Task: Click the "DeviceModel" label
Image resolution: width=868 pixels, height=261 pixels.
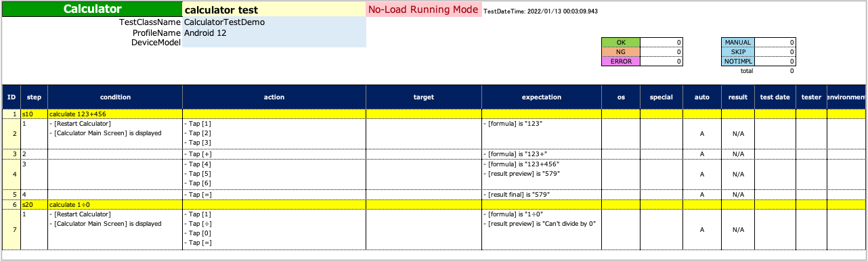Action: [156, 43]
